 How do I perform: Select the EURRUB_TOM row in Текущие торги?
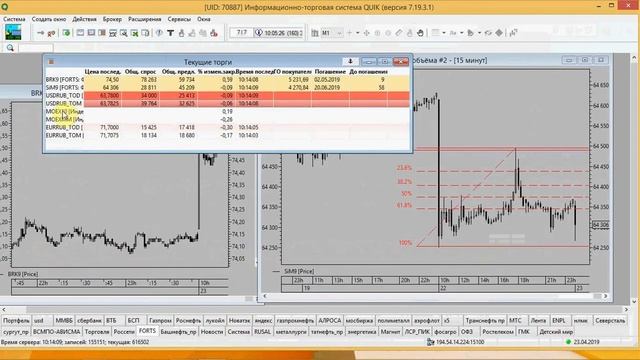tap(227, 135)
